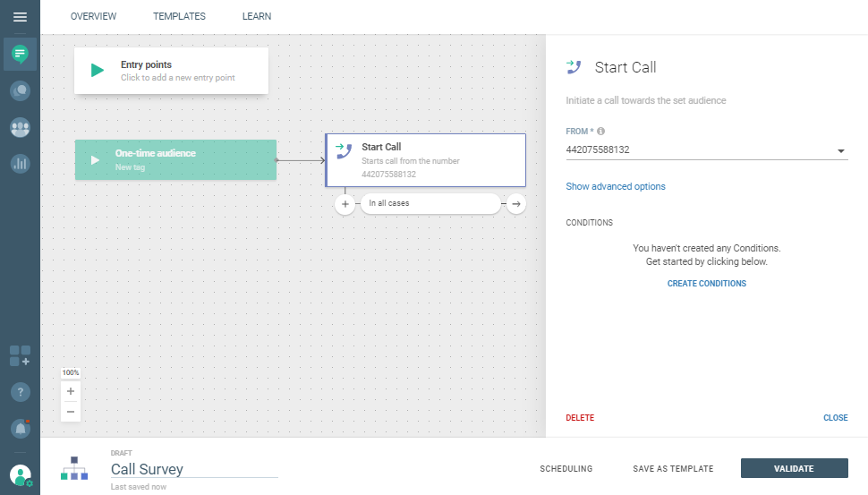This screenshot has width=868, height=495.
Task: Open the help question mark icon
Action: point(20,392)
